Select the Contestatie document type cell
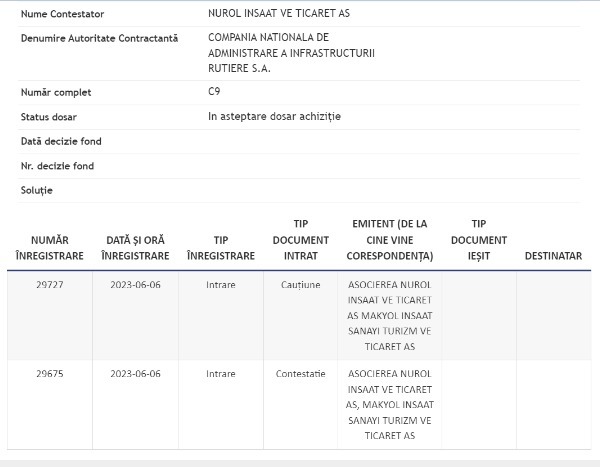 tap(301, 374)
